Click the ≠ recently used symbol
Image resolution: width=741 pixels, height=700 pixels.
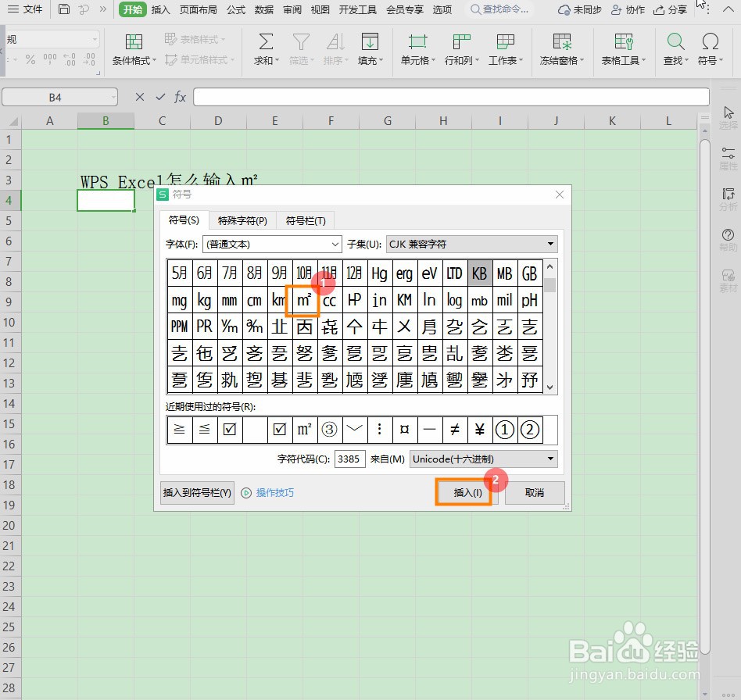(x=454, y=430)
